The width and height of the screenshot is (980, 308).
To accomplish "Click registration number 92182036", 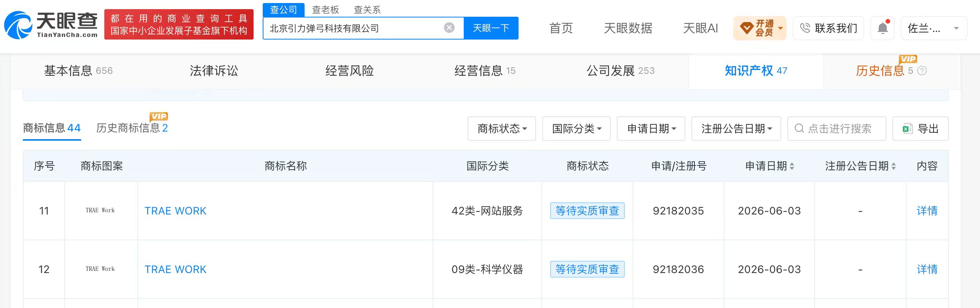I will [678, 270].
